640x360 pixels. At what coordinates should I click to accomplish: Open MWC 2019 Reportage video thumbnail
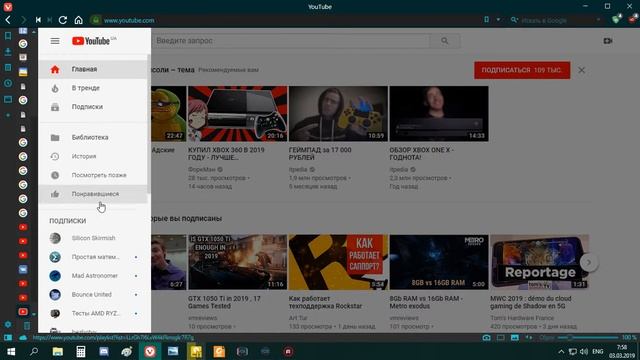coord(540,262)
